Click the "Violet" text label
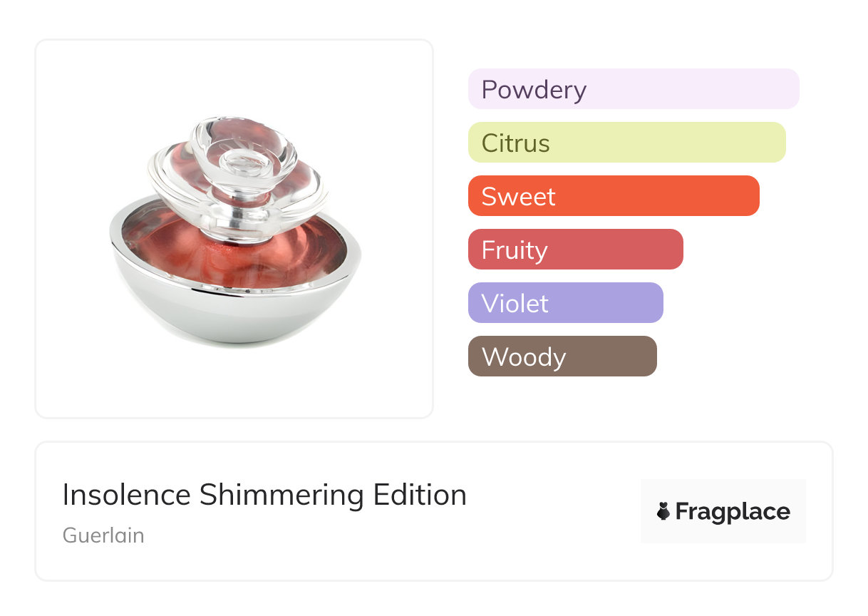The height and width of the screenshot is (616, 868). (515, 304)
